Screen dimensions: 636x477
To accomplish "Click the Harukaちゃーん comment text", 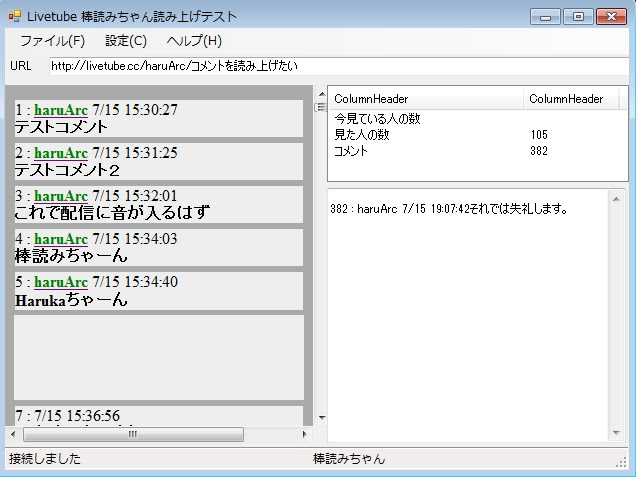I will tap(71, 299).
